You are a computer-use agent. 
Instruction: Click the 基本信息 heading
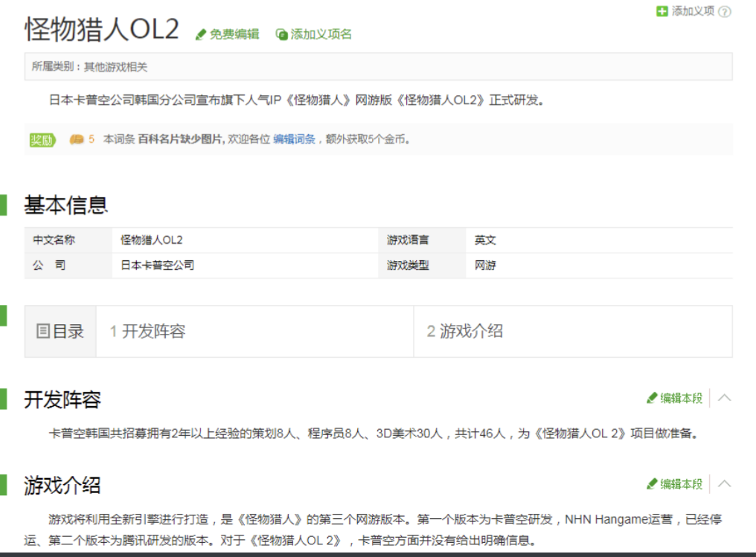(x=66, y=205)
